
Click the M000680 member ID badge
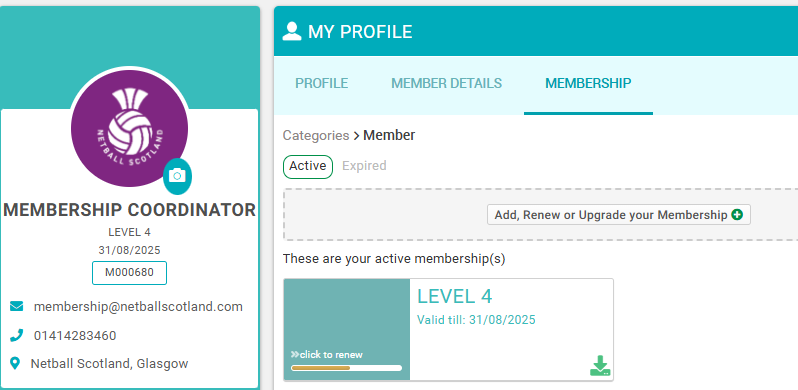[129, 273]
